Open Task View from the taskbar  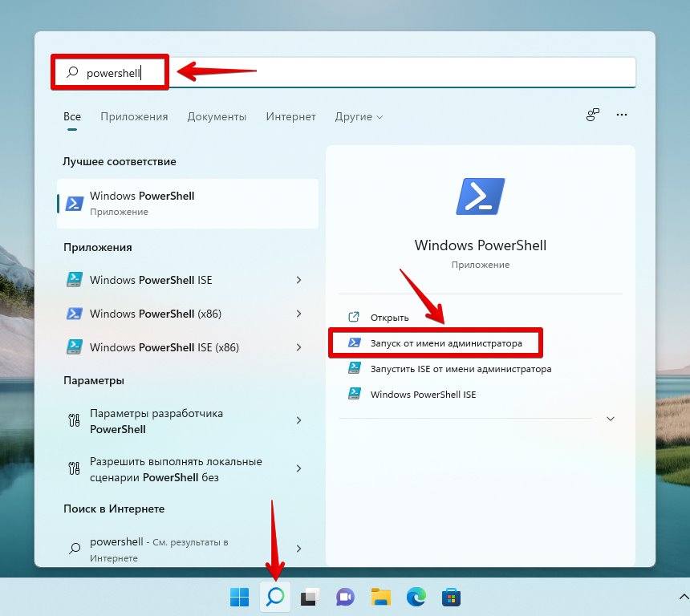tap(310, 597)
